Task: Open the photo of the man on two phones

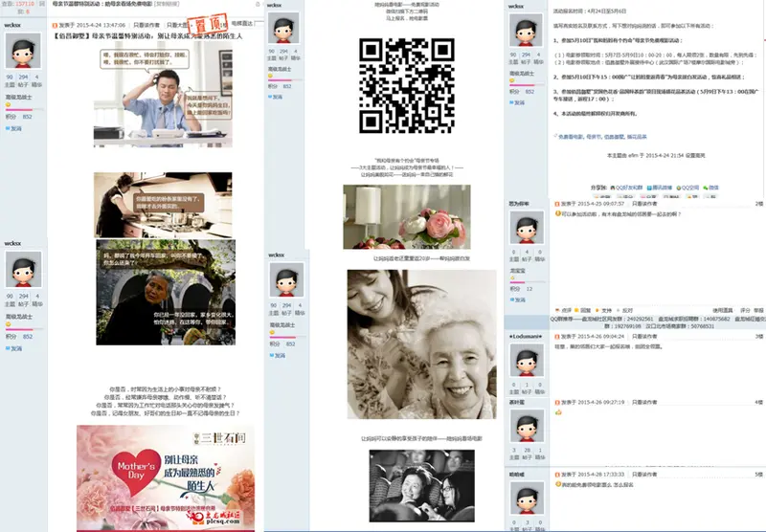Action: coord(163,94)
